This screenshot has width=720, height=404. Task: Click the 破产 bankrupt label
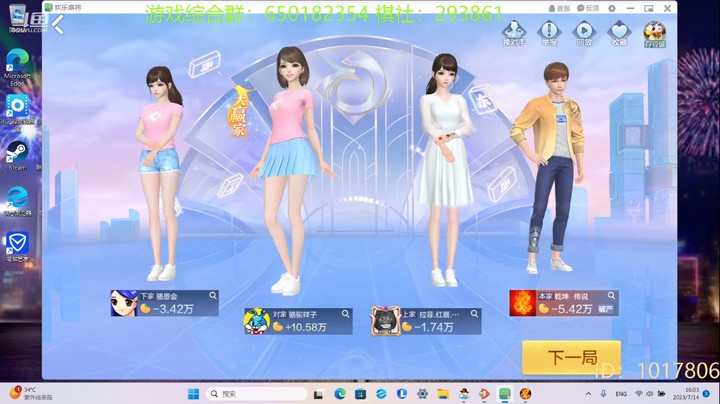605,309
